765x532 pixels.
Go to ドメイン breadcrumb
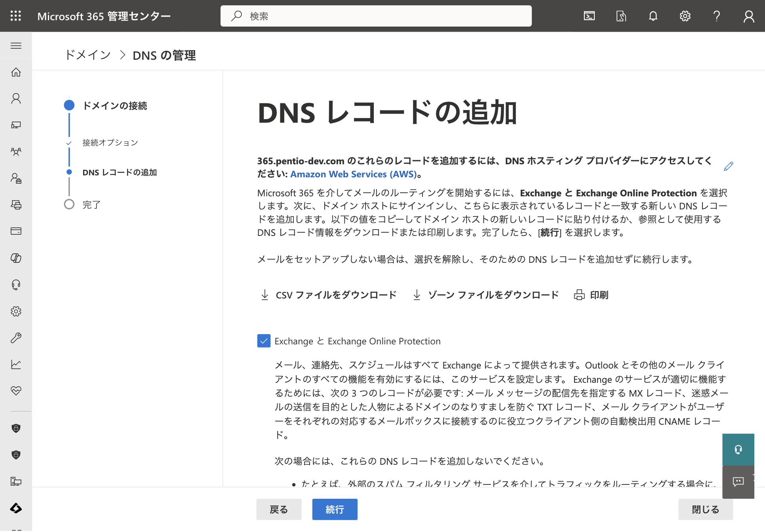point(88,55)
